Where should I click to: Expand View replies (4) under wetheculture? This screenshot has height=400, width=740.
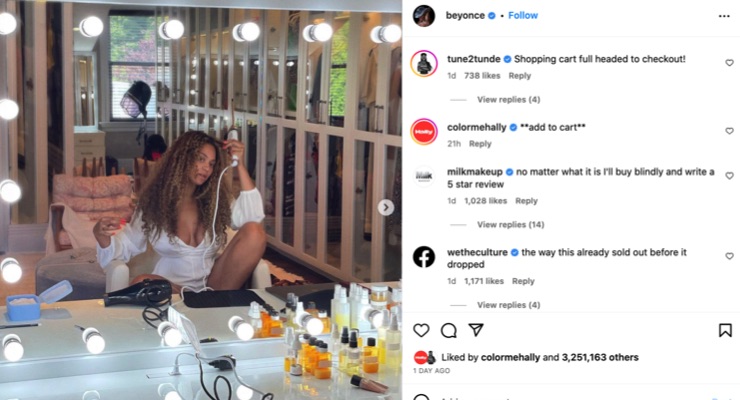pyautogui.click(x=508, y=305)
